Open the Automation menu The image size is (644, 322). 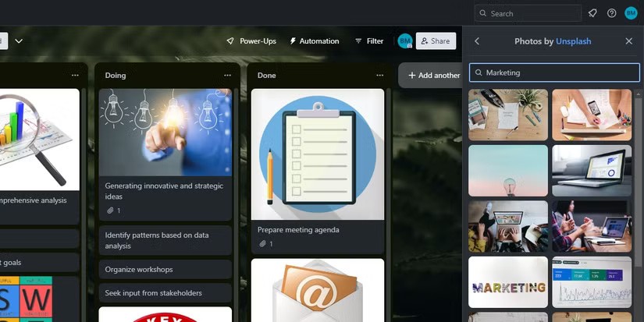314,41
